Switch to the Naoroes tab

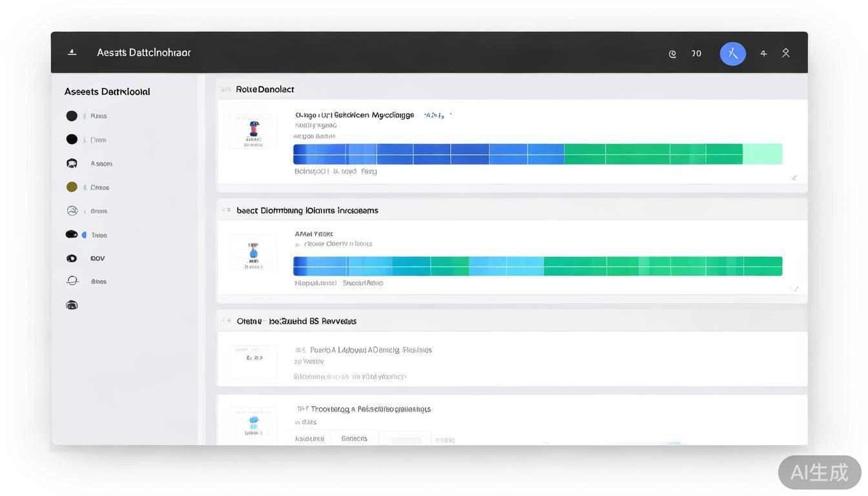coord(309,439)
